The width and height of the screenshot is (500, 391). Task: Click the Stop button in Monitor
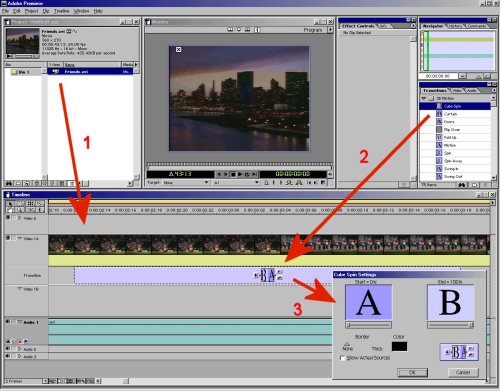(x=233, y=174)
